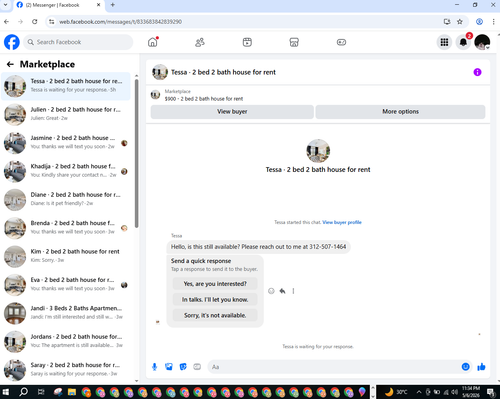
Task: Open Saray conversation in list
Action: coord(66,370)
